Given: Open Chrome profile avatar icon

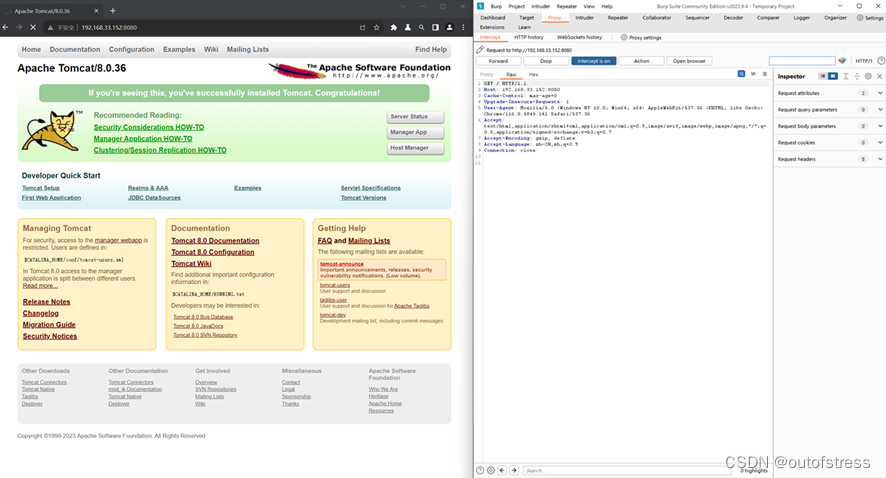Looking at the screenshot, I should [450, 27].
